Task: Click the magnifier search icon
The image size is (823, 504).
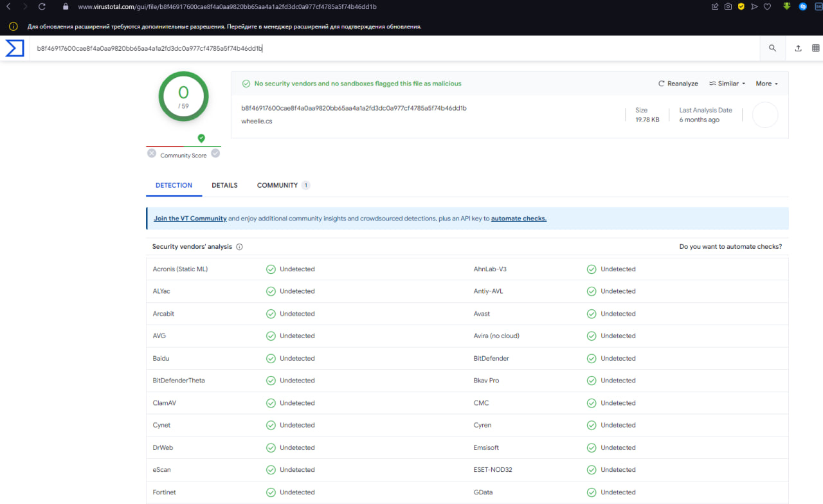Action: click(772, 48)
